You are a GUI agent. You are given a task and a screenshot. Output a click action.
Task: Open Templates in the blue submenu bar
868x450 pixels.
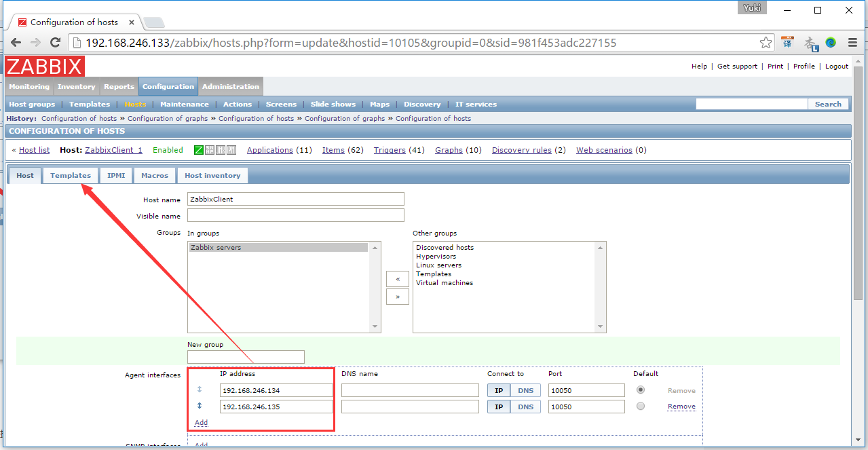pos(90,105)
